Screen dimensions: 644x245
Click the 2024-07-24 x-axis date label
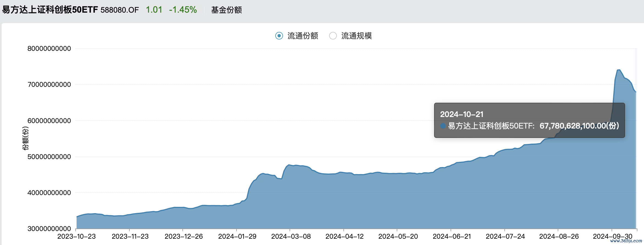point(505,236)
